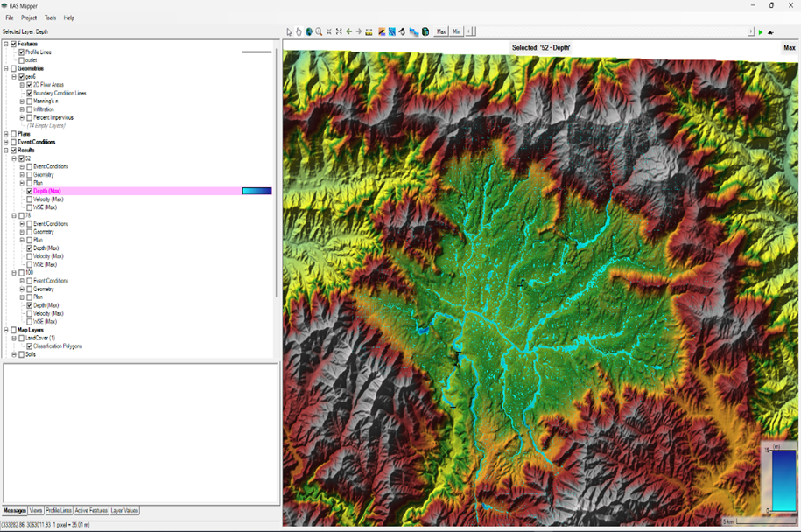Click the globe full-extent icon
801x532 pixels.
click(x=309, y=31)
